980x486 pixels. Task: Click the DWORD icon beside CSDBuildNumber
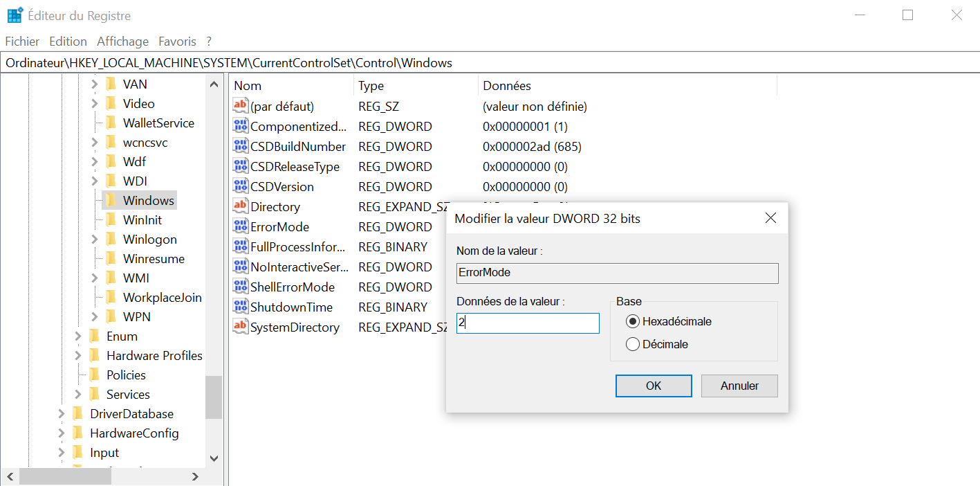pos(241,146)
